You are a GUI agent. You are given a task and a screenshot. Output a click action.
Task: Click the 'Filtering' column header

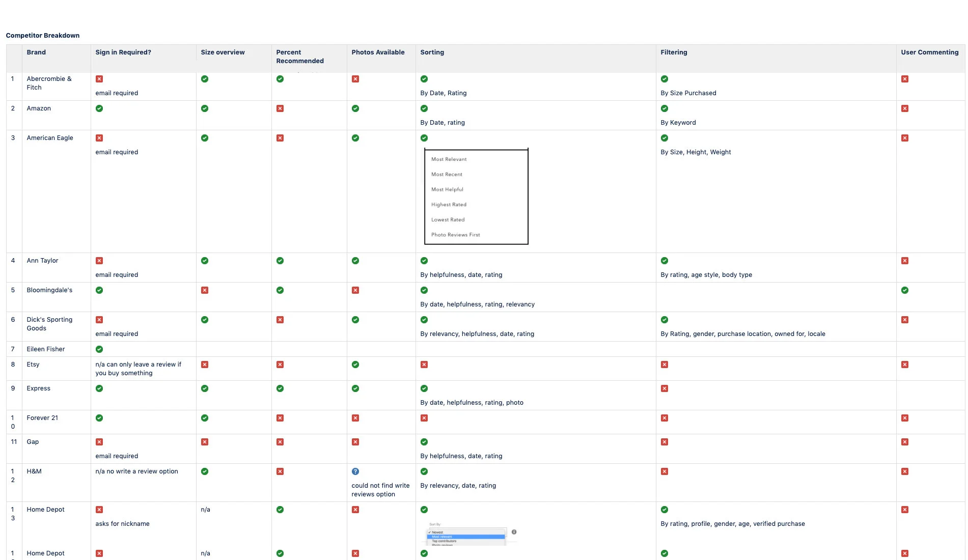click(674, 52)
